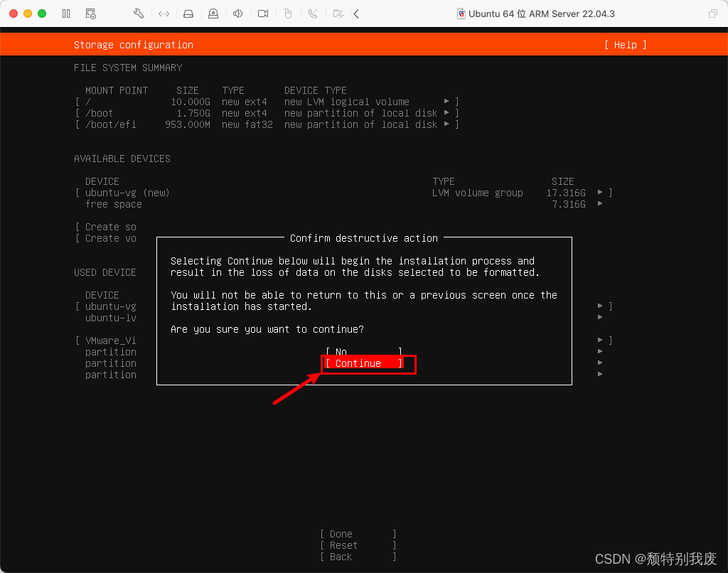Click 'new LVM logical volume' text
The width and height of the screenshot is (728, 573).
point(347,102)
